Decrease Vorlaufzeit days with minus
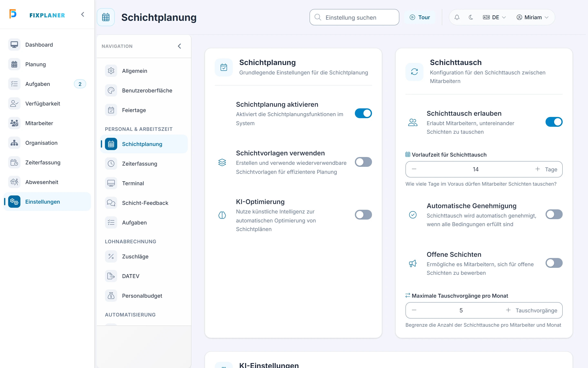This screenshot has height=368, width=588. [x=414, y=169]
